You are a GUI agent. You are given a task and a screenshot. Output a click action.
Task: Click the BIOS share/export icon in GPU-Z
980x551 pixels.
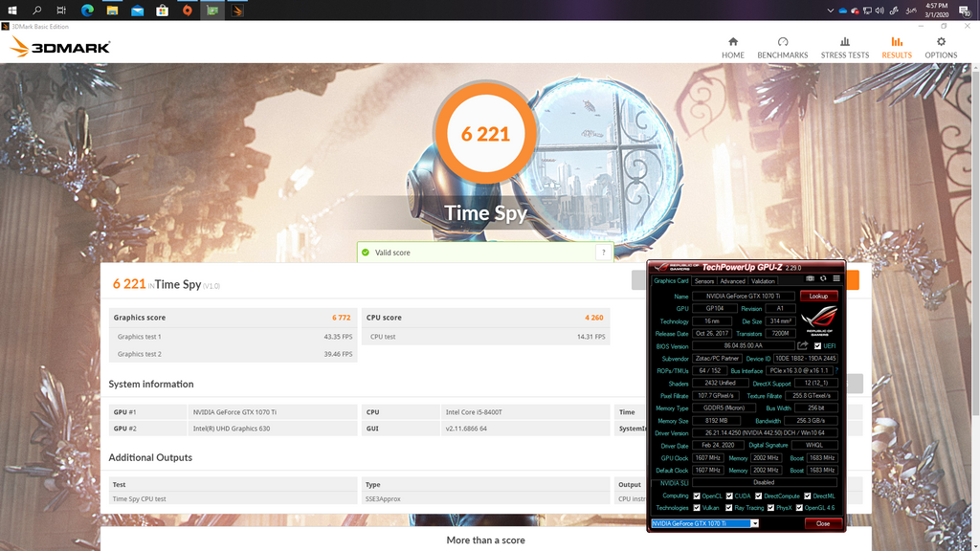[x=803, y=345]
